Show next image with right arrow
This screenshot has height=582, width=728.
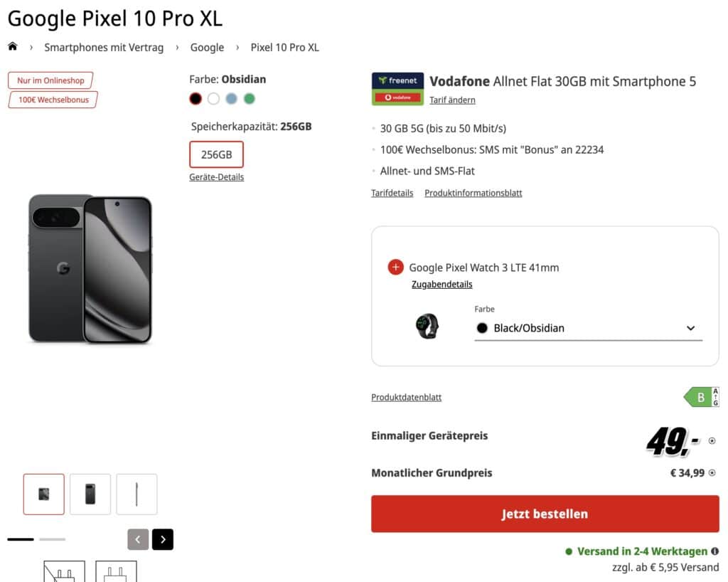163,539
